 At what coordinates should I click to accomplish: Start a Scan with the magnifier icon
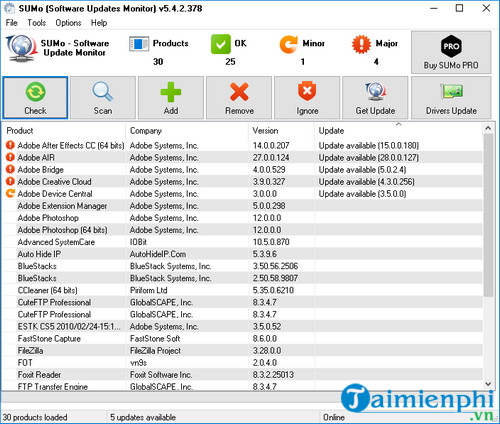click(103, 98)
